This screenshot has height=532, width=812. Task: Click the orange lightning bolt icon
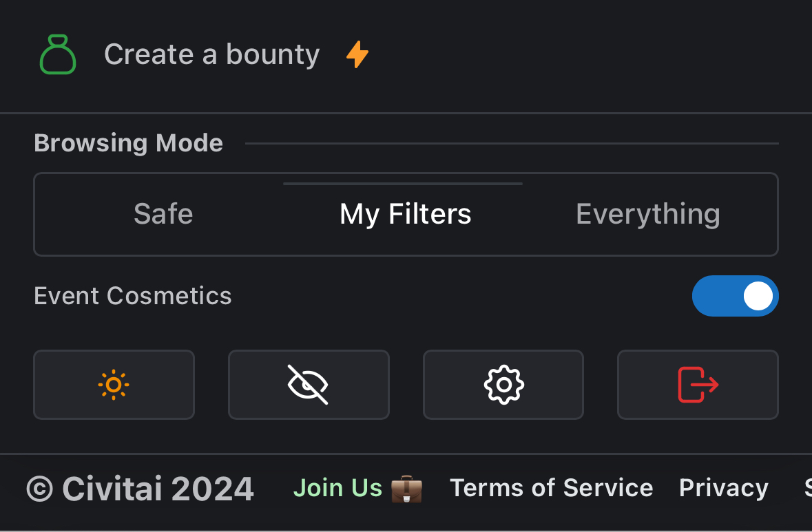point(357,54)
